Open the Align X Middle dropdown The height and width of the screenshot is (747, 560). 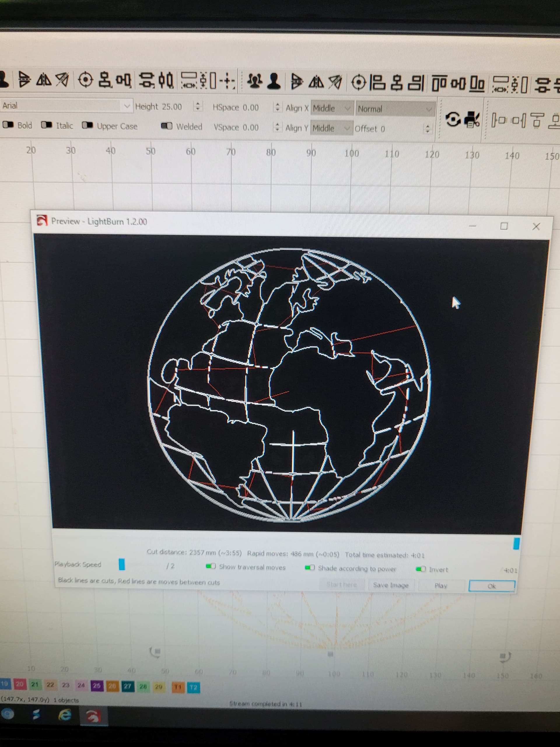coord(332,108)
